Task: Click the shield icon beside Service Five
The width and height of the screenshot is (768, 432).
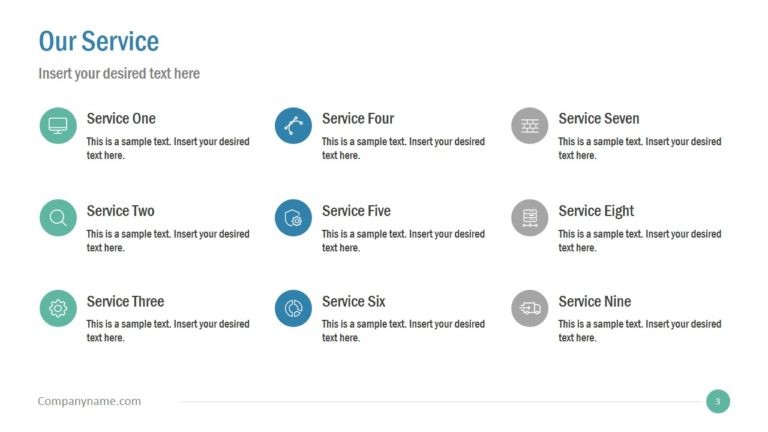Action: 293,217
